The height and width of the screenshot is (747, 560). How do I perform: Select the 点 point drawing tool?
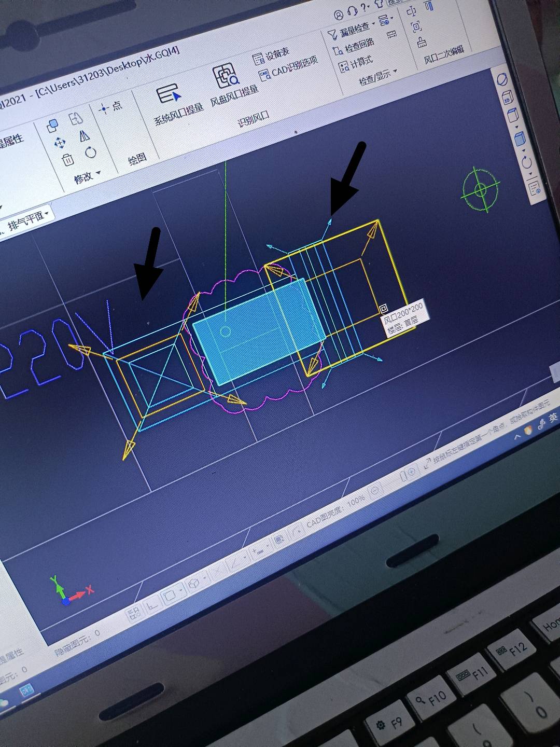coord(110,107)
